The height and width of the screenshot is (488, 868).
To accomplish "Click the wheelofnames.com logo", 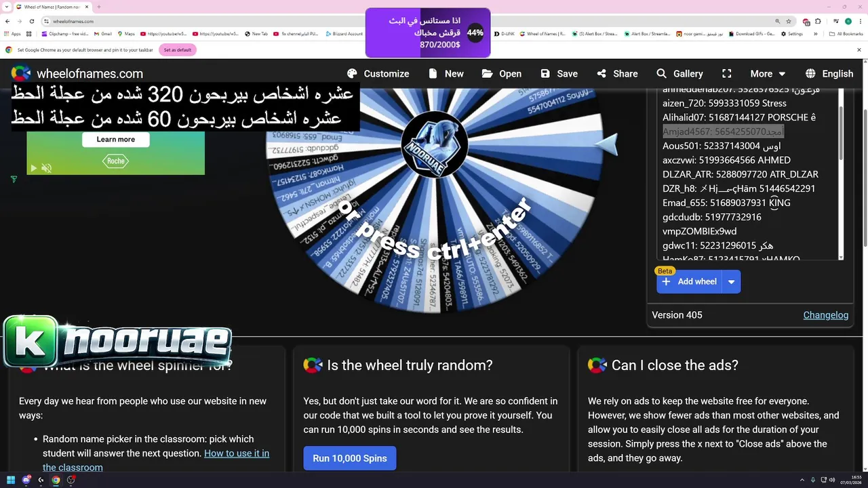I will [x=77, y=74].
